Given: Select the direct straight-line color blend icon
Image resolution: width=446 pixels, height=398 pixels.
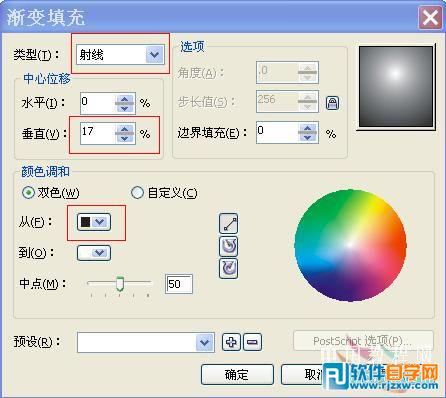Looking at the screenshot, I should 229,223.
